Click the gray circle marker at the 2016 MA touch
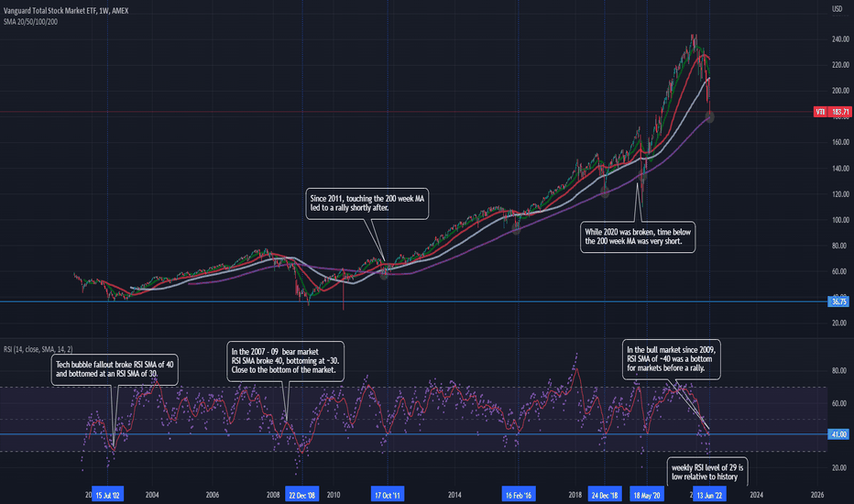 [516, 229]
